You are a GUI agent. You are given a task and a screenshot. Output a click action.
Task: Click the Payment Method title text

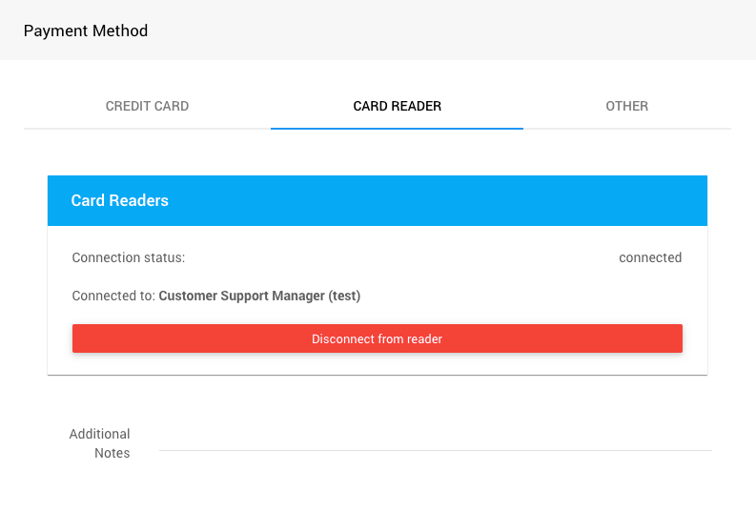point(86,31)
